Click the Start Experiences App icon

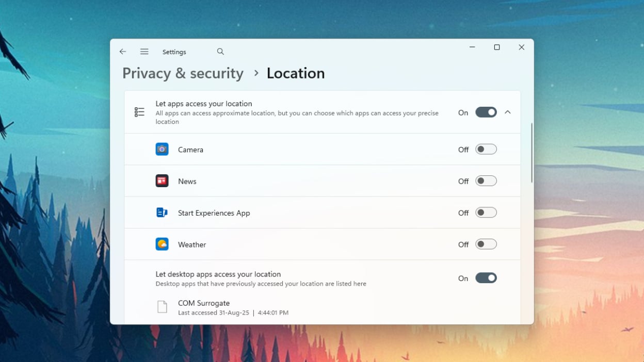point(162,212)
